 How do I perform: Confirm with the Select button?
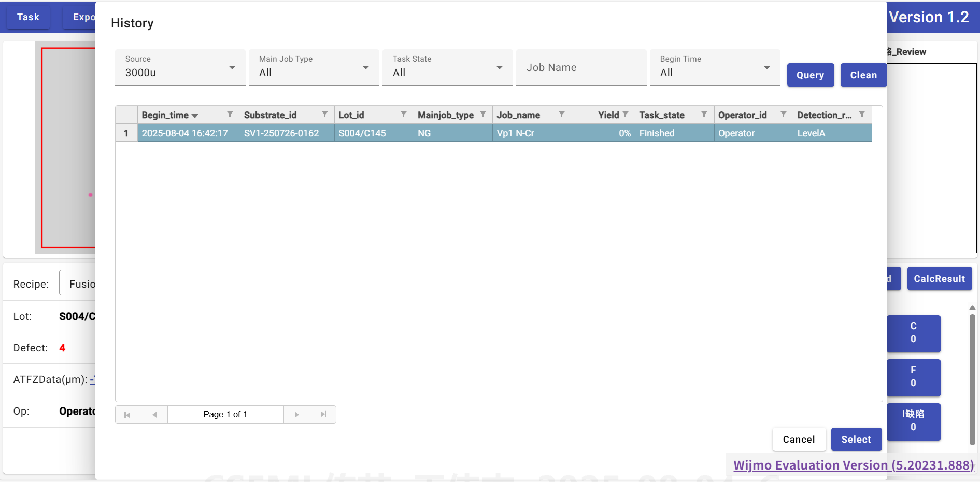click(x=856, y=440)
